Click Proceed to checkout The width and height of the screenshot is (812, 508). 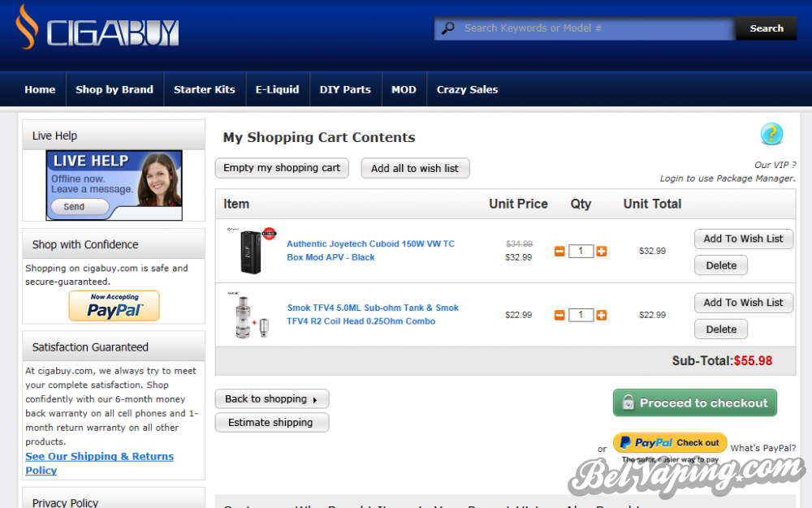click(x=695, y=403)
